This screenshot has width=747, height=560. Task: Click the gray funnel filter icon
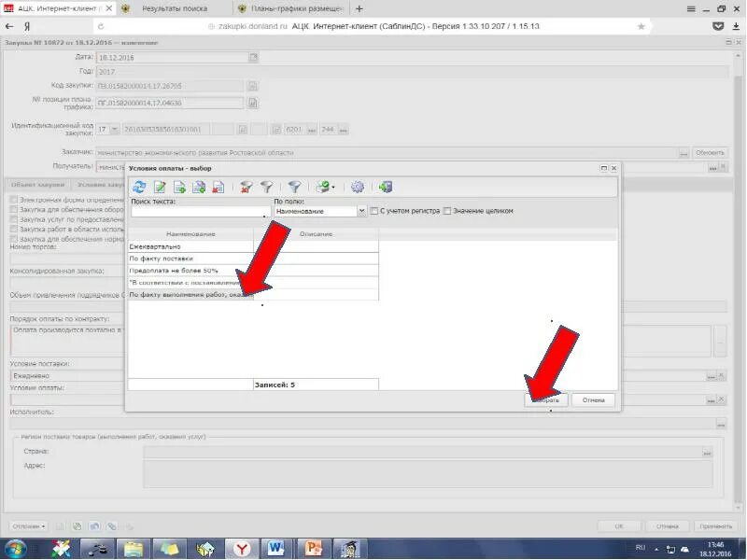pos(266,188)
